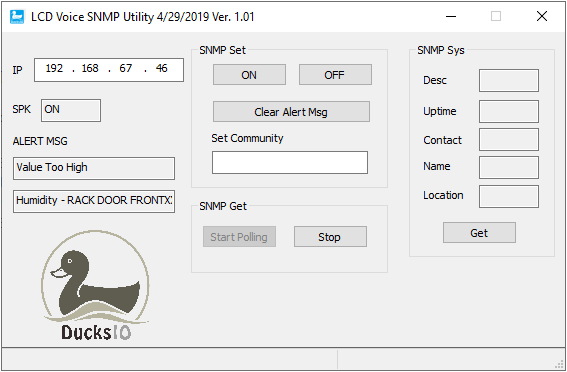Screen dimensions: 567x372
Task: Click the Name field in SNMP Sys
Action: (x=509, y=167)
